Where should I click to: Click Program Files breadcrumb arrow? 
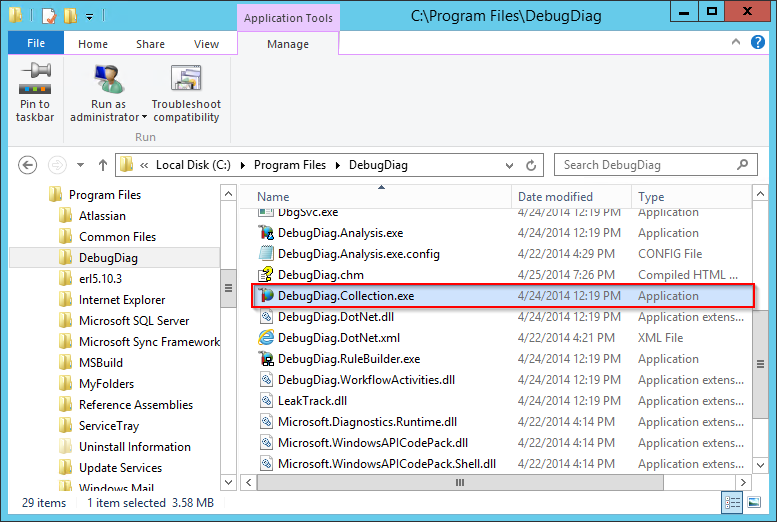337,165
